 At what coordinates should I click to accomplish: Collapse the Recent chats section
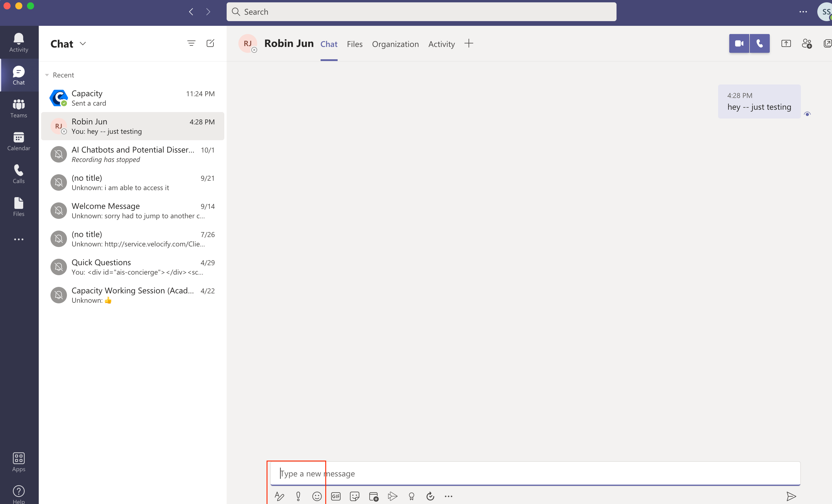coord(47,75)
